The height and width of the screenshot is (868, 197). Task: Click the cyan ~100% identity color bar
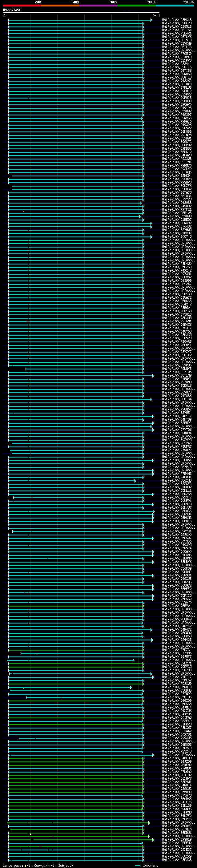click(x=175, y=6)
